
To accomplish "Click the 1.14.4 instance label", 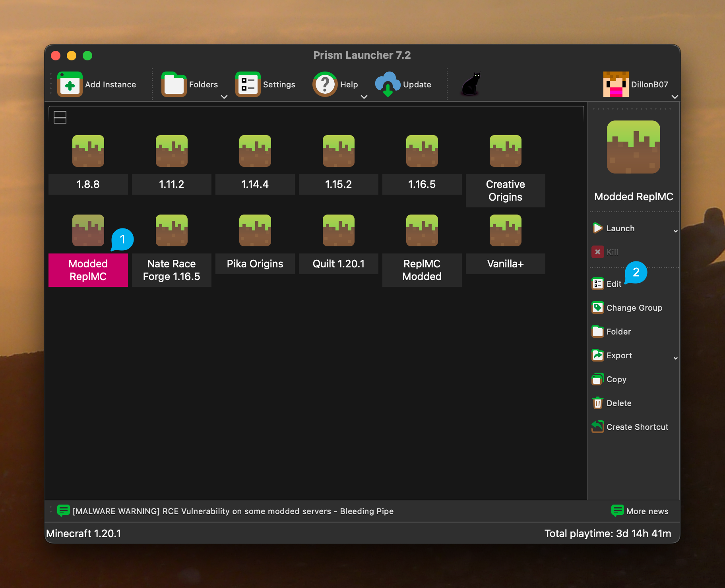I will (x=255, y=184).
